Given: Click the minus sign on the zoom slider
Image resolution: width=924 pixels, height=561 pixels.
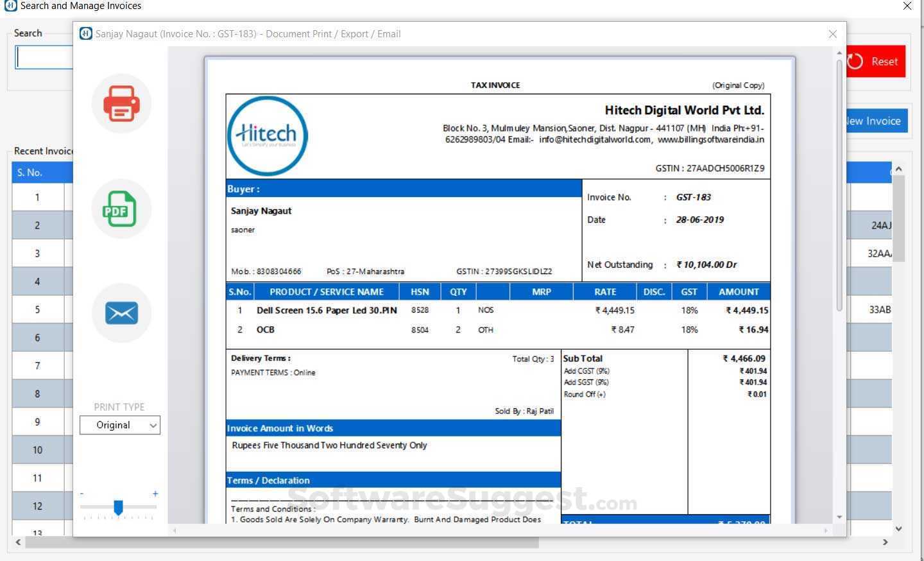Looking at the screenshot, I should (x=82, y=494).
